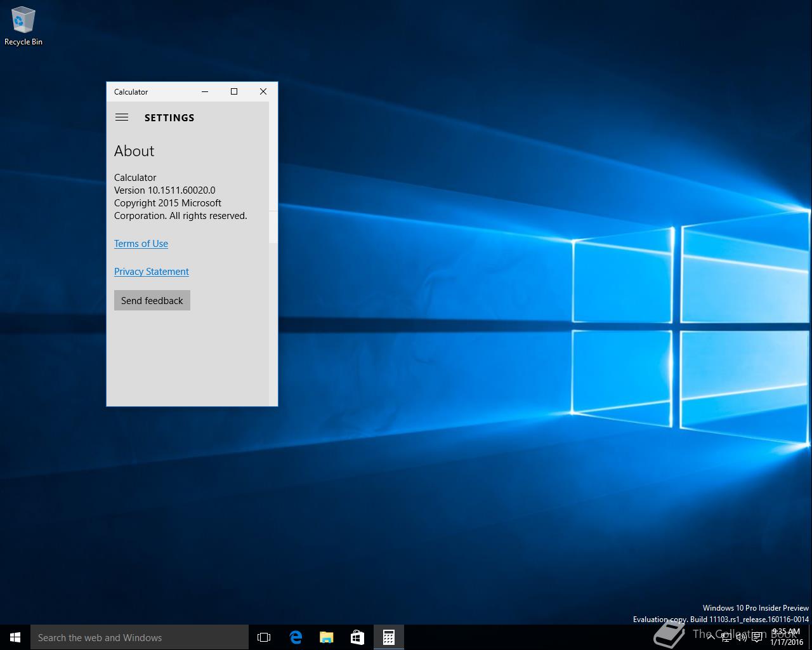812x650 pixels.
Task: Open the Windows Store taskbar icon
Action: click(x=358, y=637)
